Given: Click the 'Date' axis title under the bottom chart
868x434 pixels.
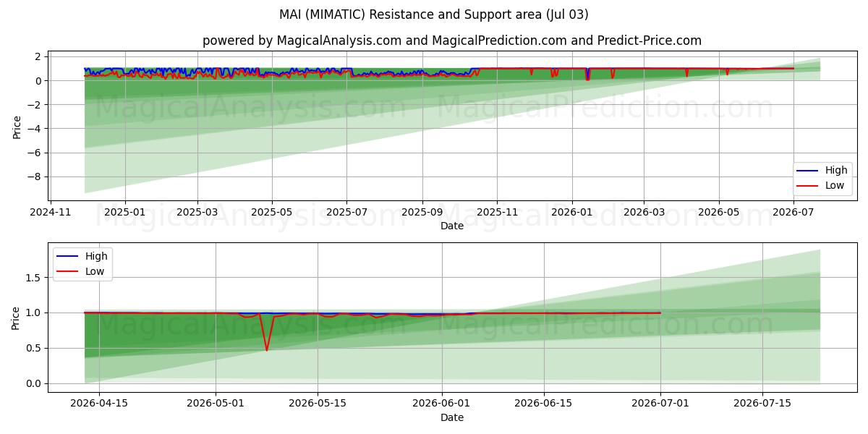Looking at the screenshot, I should 452,418.
